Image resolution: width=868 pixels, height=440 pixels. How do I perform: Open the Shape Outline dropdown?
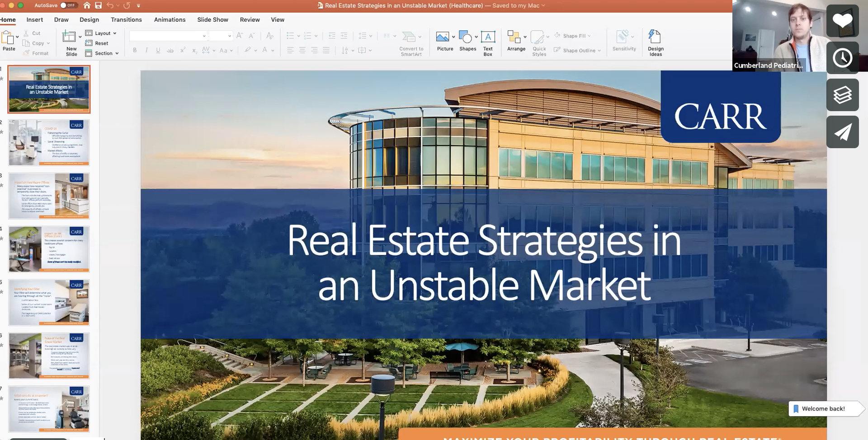[x=577, y=50]
